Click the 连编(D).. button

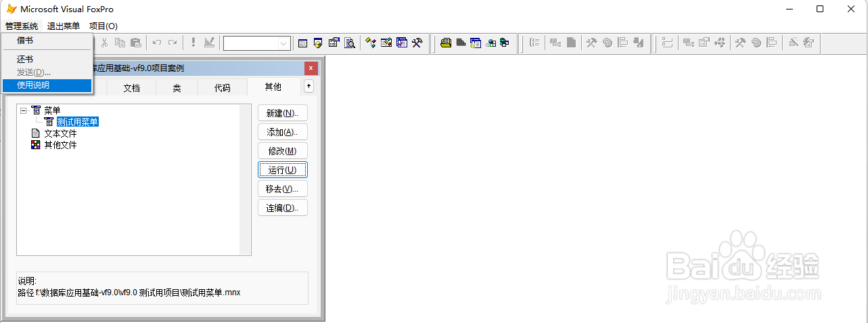(283, 208)
